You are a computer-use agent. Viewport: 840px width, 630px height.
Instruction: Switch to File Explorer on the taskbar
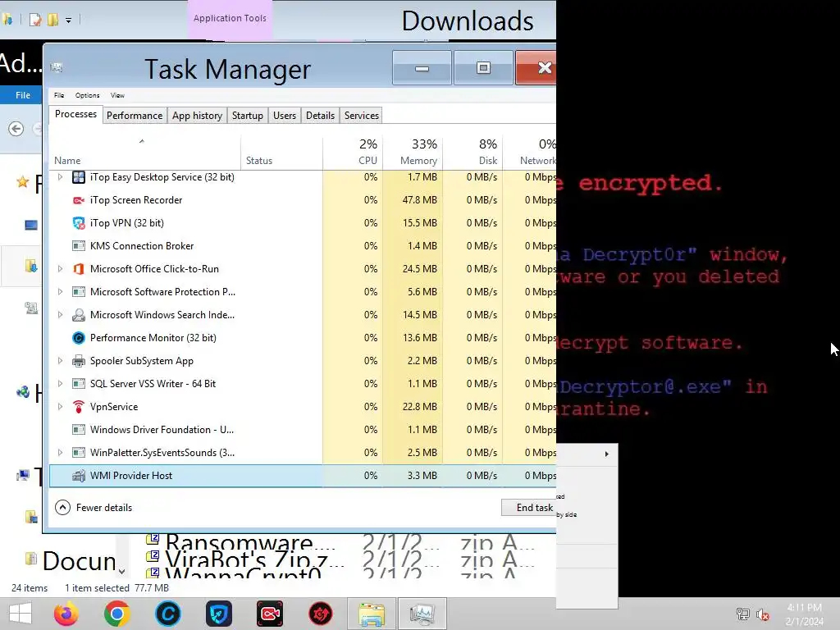point(372,614)
